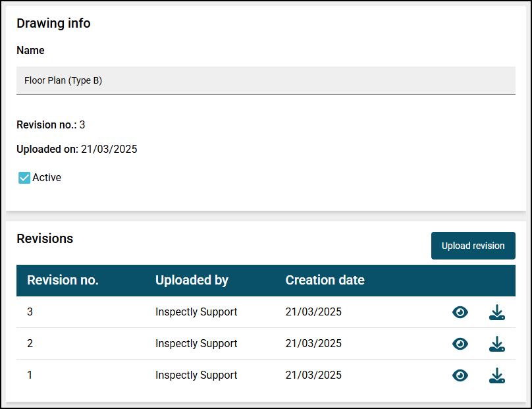Select the revision 1 table row
The width and height of the screenshot is (532, 409).
point(266,375)
